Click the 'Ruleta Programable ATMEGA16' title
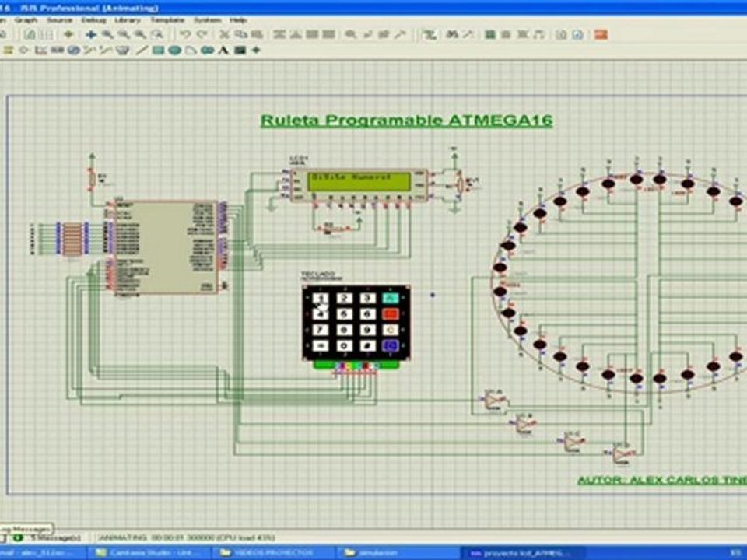Viewport: 747px width, 560px height. tap(406, 120)
